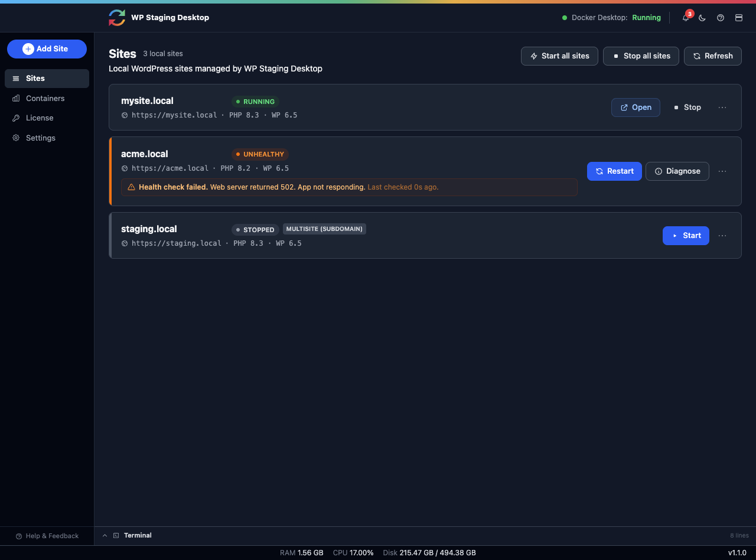756x560 pixels.
Task: Click Start all sites button
Action: coord(559,56)
